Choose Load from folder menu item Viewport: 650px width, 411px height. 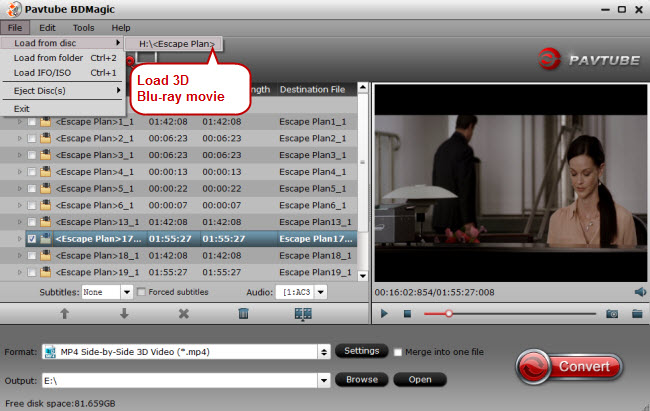point(63,58)
